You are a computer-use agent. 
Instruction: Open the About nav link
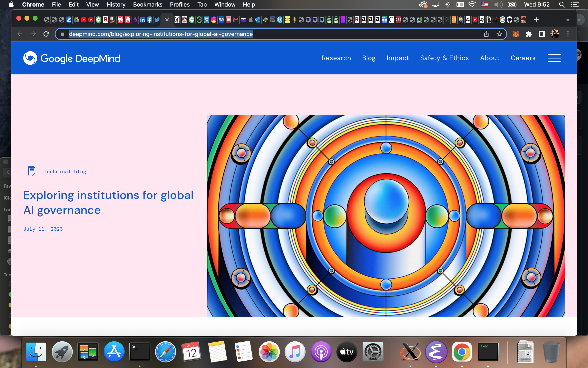click(490, 58)
